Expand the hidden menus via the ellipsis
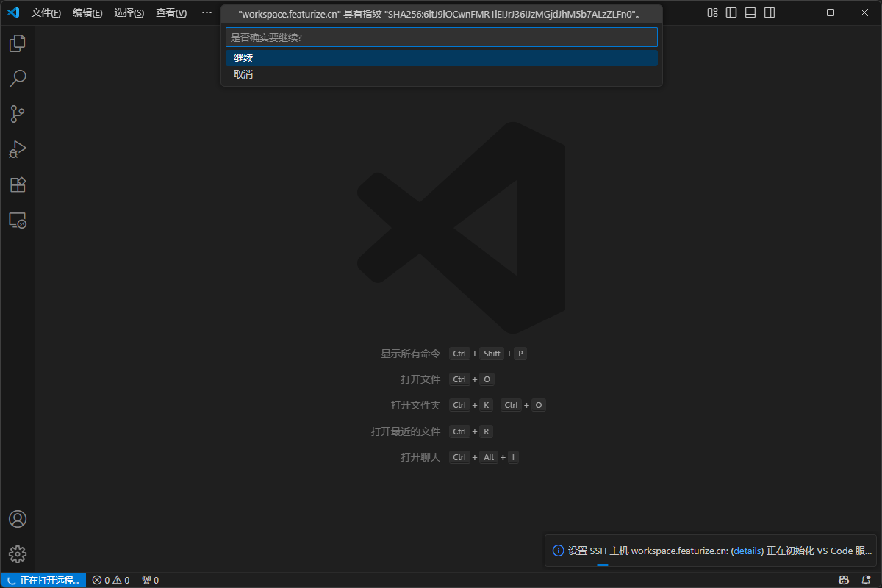Screen dimensions: 882x588 pyautogui.click(x=207, y=13)
